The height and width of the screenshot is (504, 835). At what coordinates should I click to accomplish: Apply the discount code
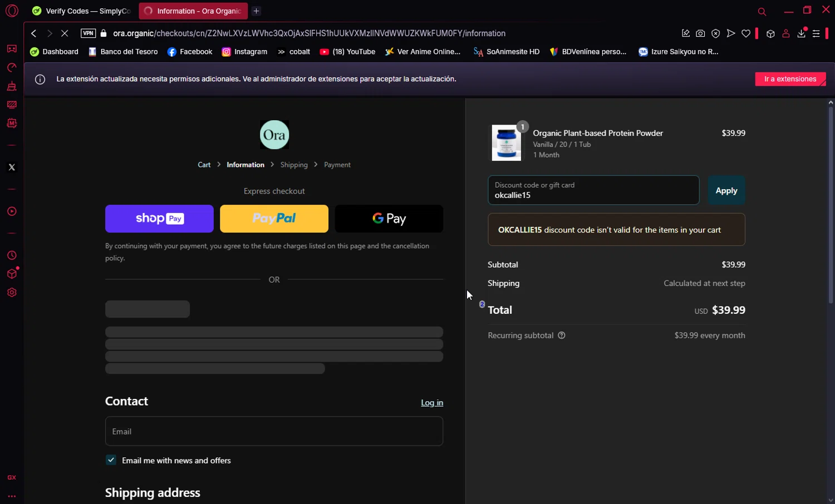point(726,190)
